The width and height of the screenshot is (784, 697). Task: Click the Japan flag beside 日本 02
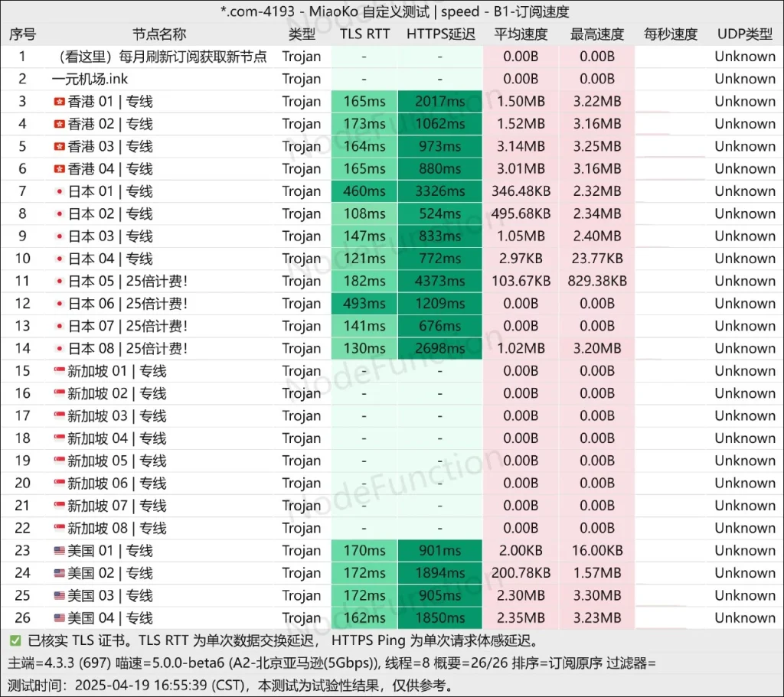(60, 214)
